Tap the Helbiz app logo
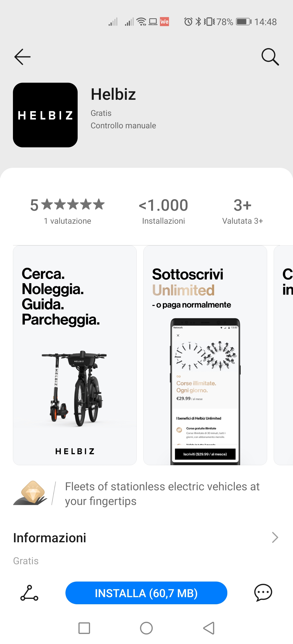Viewport: 293px width, 644px height. (x=45, y=115)
